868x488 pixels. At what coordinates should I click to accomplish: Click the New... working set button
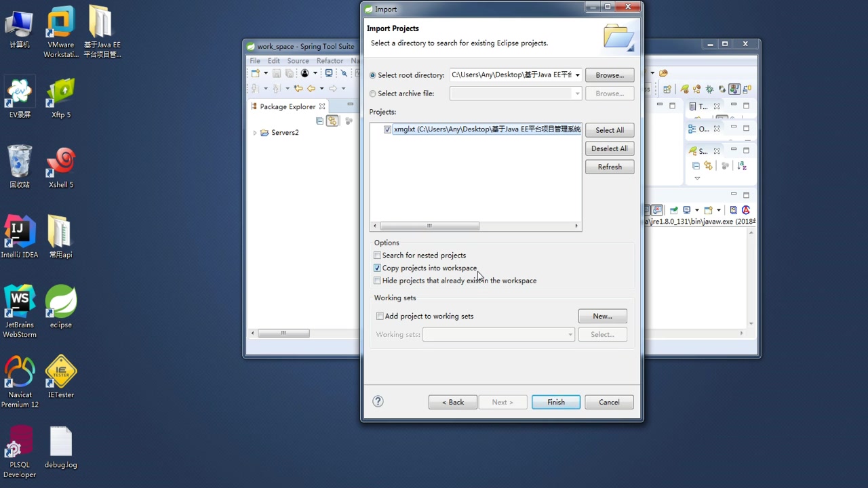coord(602,316)
